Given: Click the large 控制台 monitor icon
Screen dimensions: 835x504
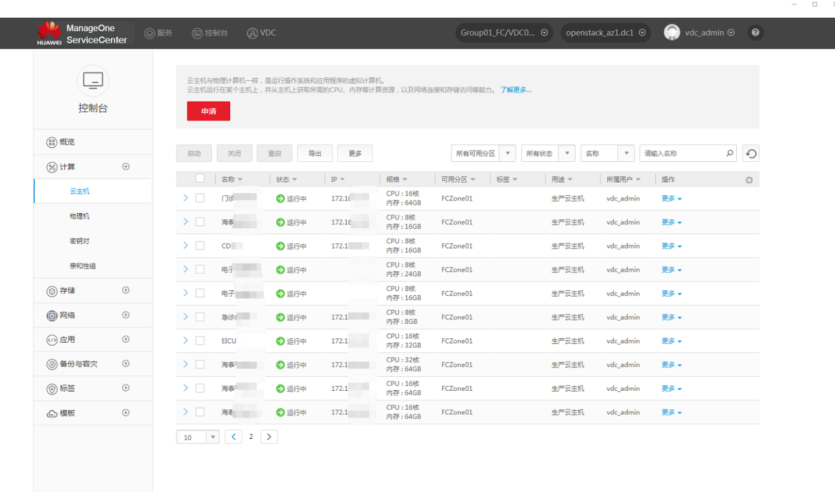Looking at the screenshot, I should click(93, 80).
